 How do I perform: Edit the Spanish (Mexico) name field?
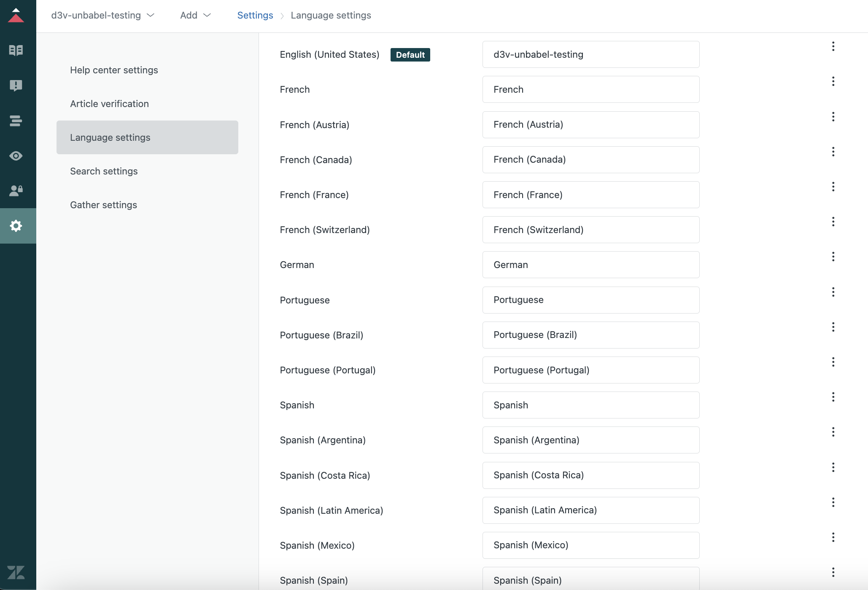(x=591, y=545)
